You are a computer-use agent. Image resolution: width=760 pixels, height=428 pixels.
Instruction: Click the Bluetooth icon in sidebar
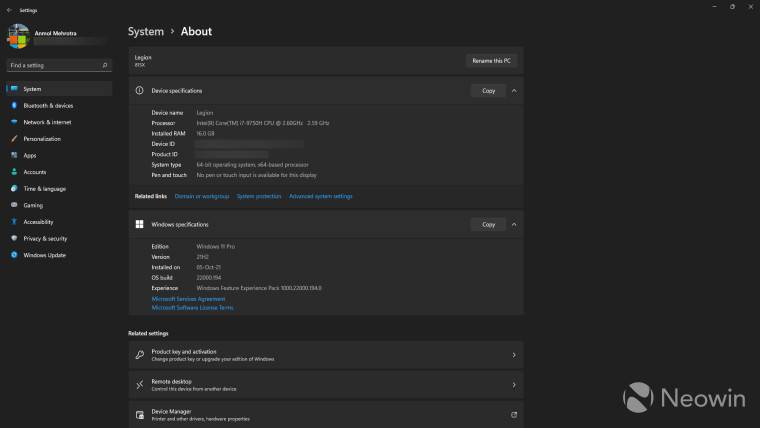pos(14,105)
